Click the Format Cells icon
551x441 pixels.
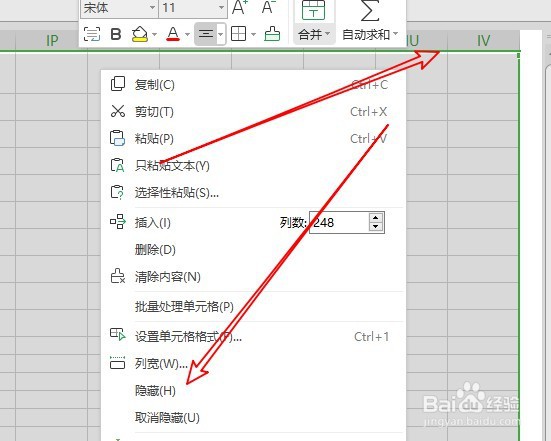tap(118, 335)
